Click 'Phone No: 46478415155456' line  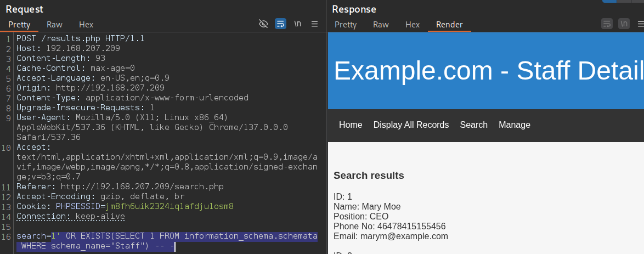point(389,226)
